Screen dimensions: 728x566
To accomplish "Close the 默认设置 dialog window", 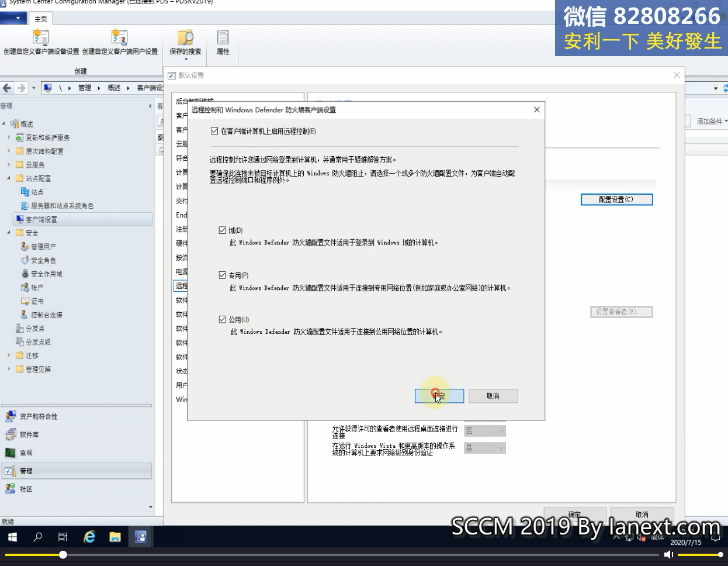I will 677,75.
